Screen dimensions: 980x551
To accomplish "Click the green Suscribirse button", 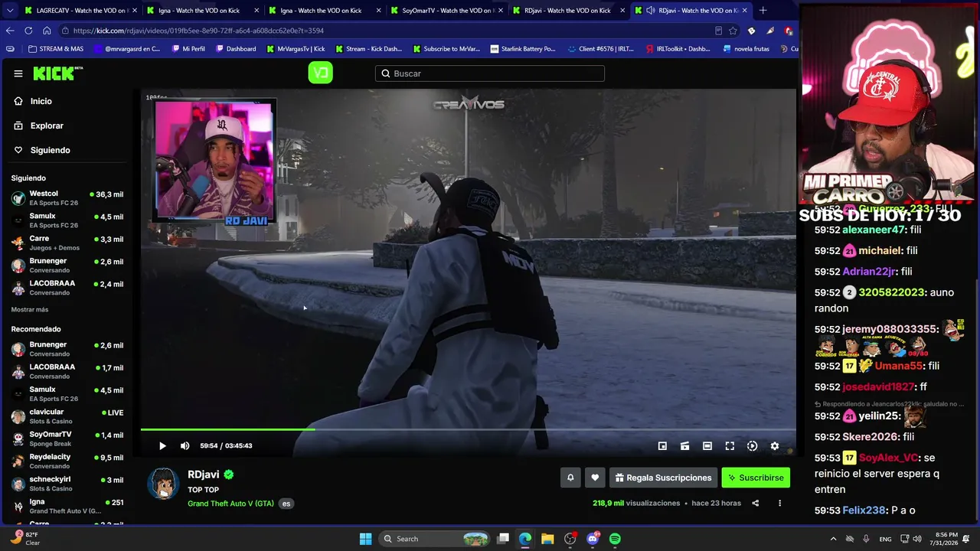I will [756, 478].
